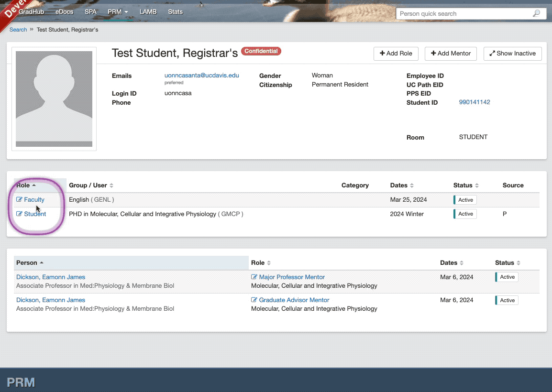Click the sort arrows next to Group / User
Screen dimensions: 552x392
[x=111, y=185]
